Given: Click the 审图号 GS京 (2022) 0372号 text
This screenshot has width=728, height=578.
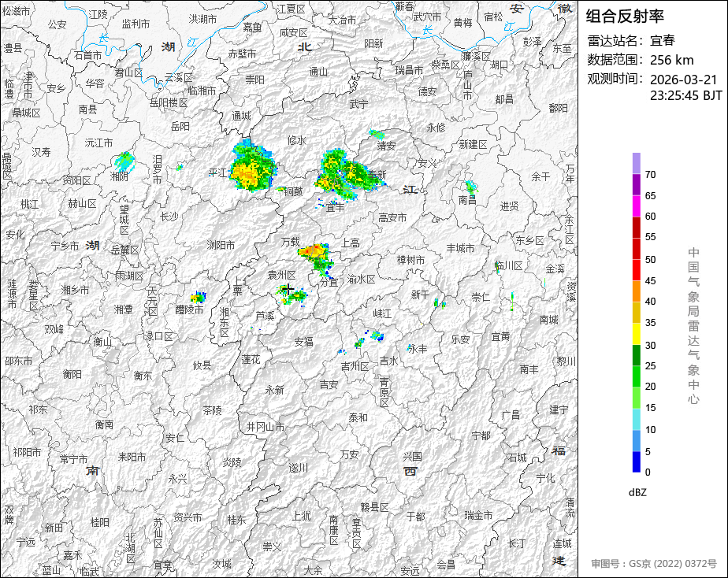Looking at the screenshot, I should click(x=654, y=564).
